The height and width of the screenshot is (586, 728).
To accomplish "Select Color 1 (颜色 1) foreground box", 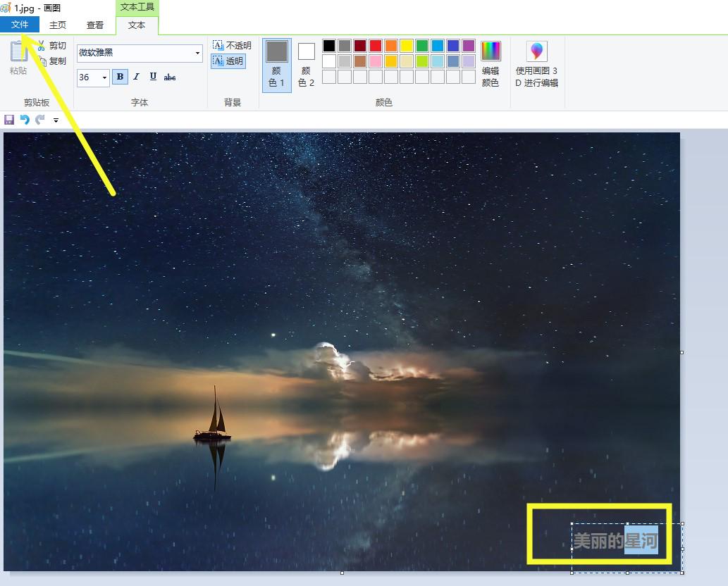I will click(277, 65).
